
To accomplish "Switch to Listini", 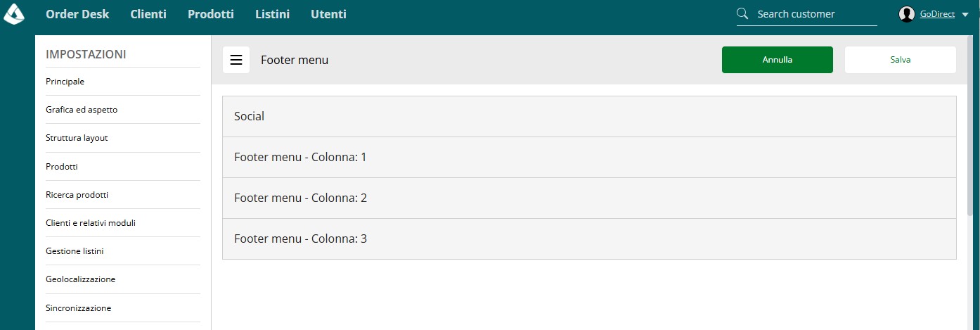I will 272,14.
